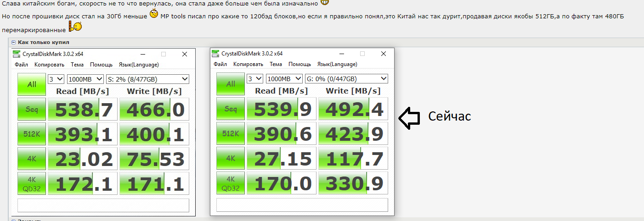This screenshot has height=221, width=644.
Task: Start Seq test in left window
Action: pos(32,109)
